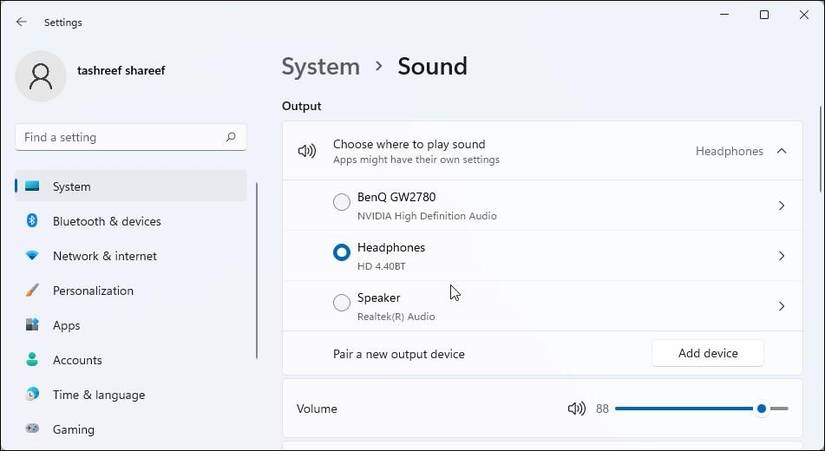The image size is (825, 451).
Task: Click the System monitor icon in sidebar
Action: tap(32, 186)
